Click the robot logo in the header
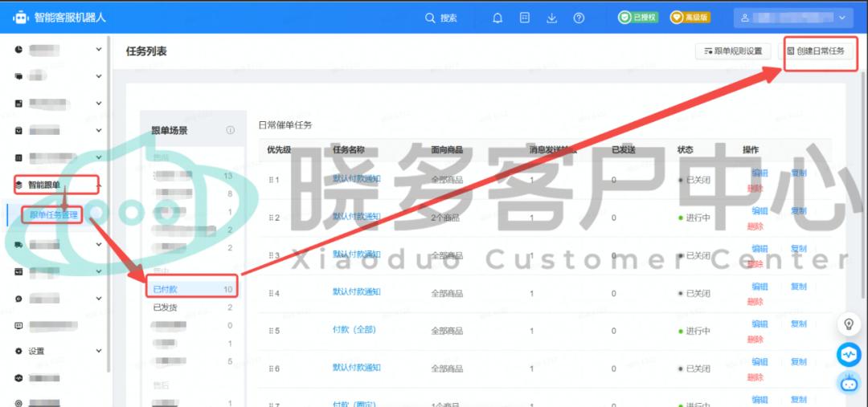 [20, 18]
